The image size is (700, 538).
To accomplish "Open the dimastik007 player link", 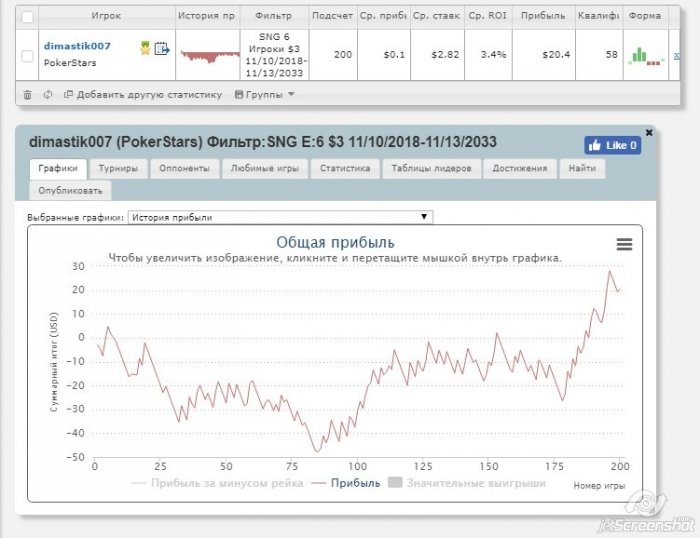I will [x=77, y=46].
